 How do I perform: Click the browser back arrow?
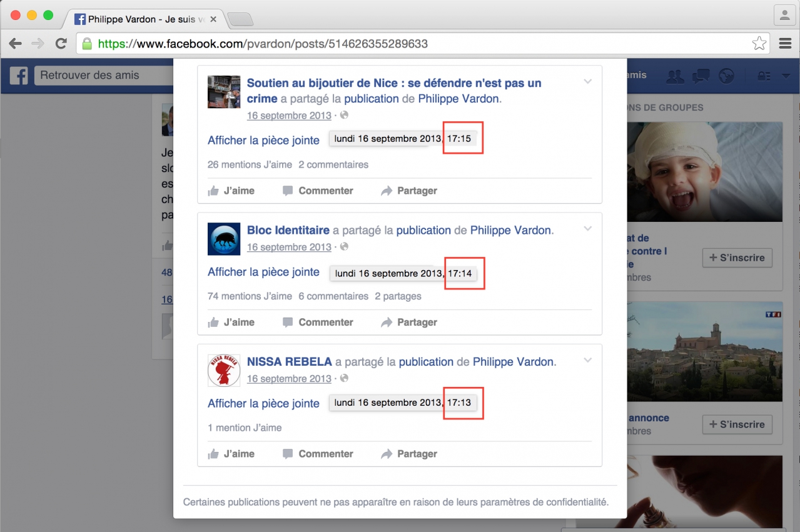pos(16,44)
